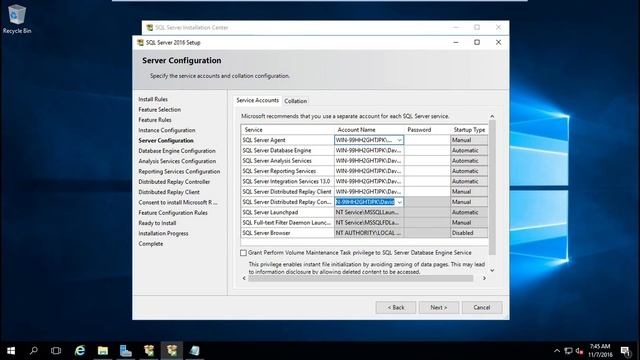The image size is (640, 360).
Task: Go to Feature Configuration Rules step
Action: (173, 213)
